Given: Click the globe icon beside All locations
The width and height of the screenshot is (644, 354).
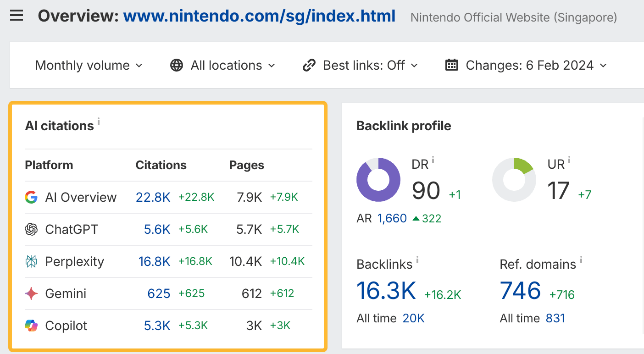Looking at the screenshot, I should click(177, 66).
